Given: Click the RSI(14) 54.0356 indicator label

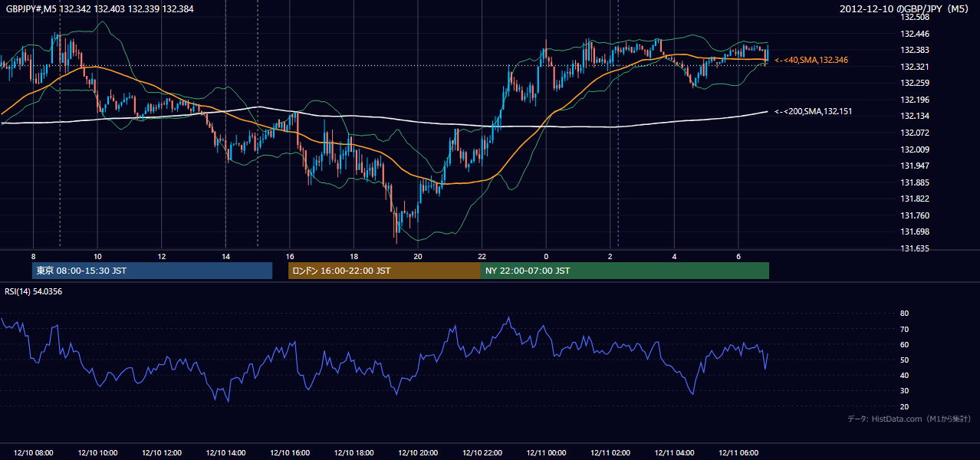Looking at the screenshot, I should coord(34,291).
